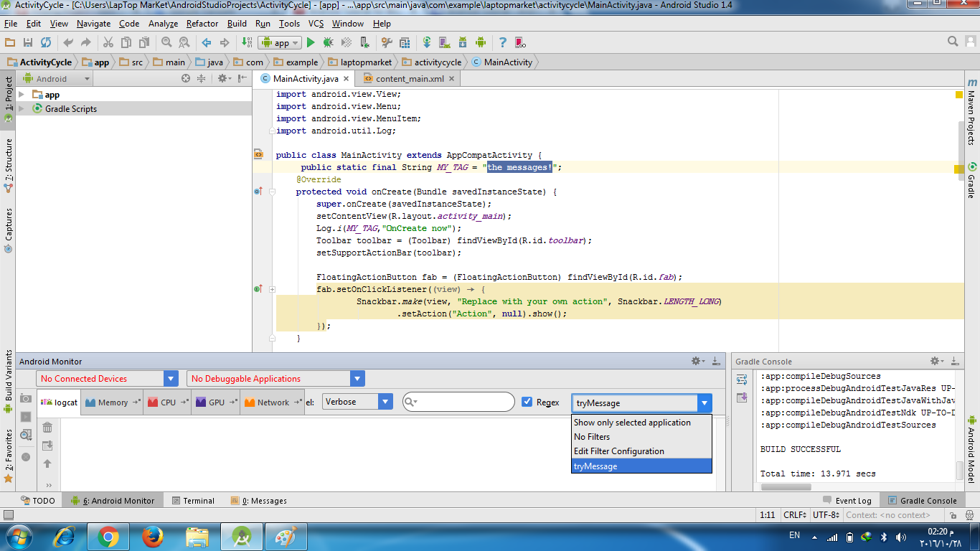
Task: Toggle the Build Variants side panel
Action: point(8,382)
